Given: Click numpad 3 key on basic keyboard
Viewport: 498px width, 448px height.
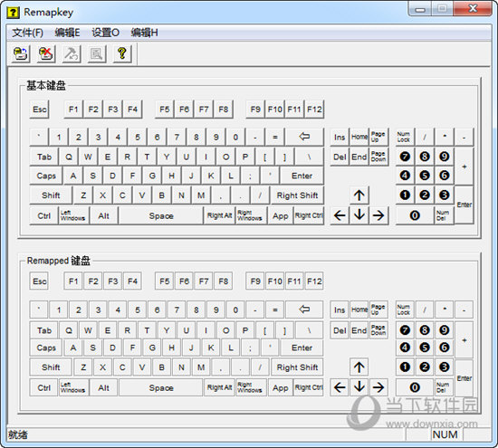Looking at the screenshot, I should tap(445, 195).
